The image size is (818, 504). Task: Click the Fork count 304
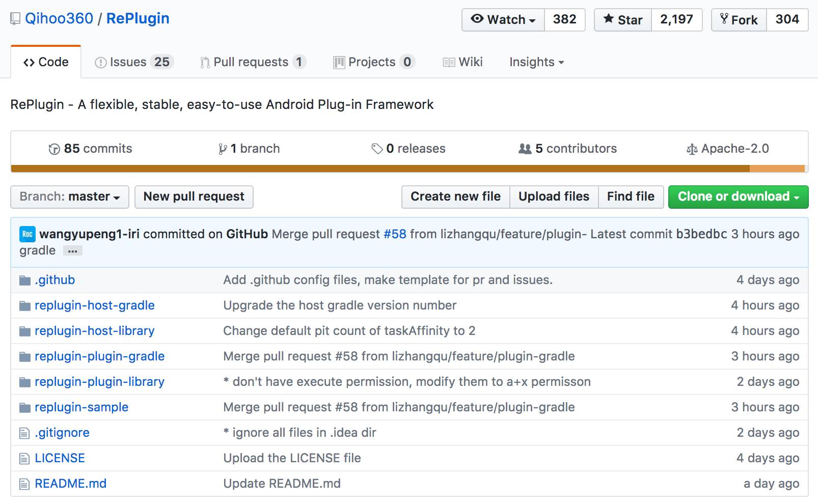click(787, 20)
